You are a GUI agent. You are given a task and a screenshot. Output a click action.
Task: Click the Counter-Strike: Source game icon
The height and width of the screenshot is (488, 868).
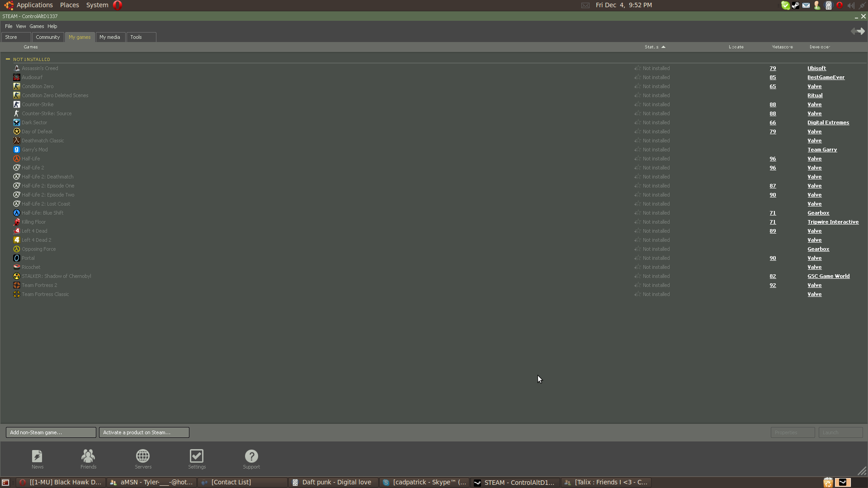(17, 113)
